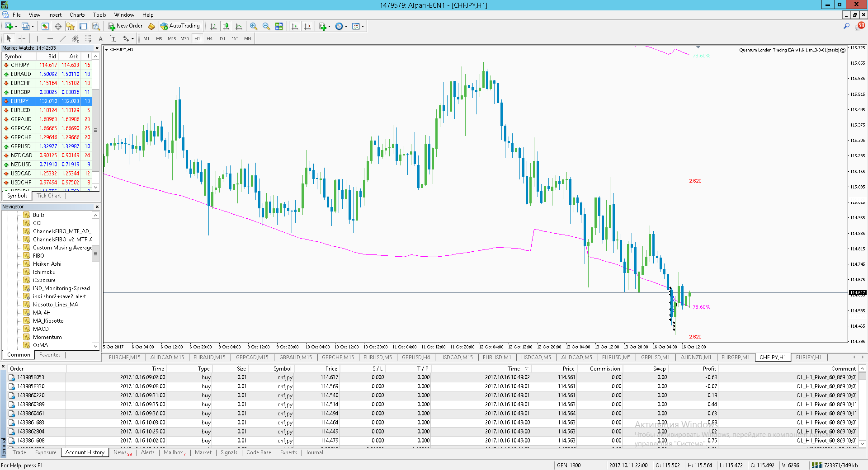Click the New Order button
This screenshot has width=868, height=470.
coord(125,26)
